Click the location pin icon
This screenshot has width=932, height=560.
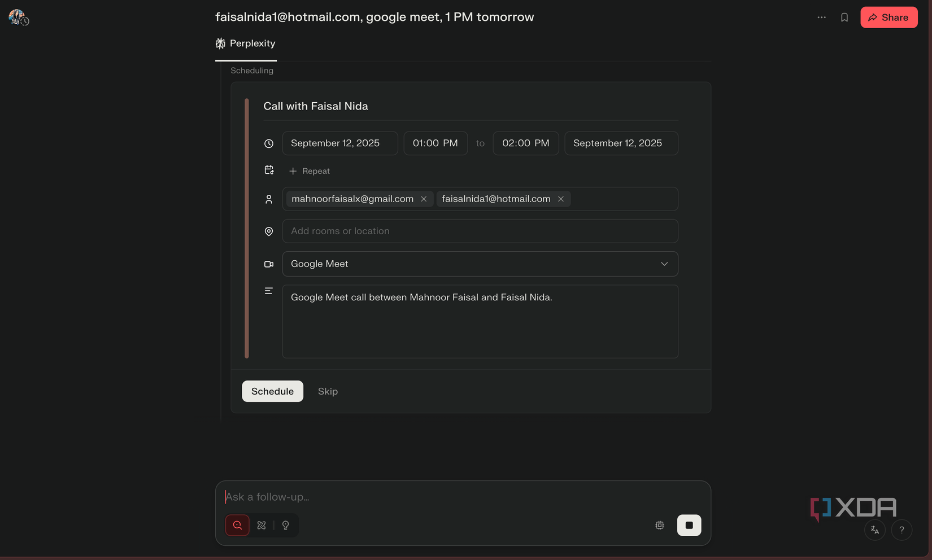268,231
